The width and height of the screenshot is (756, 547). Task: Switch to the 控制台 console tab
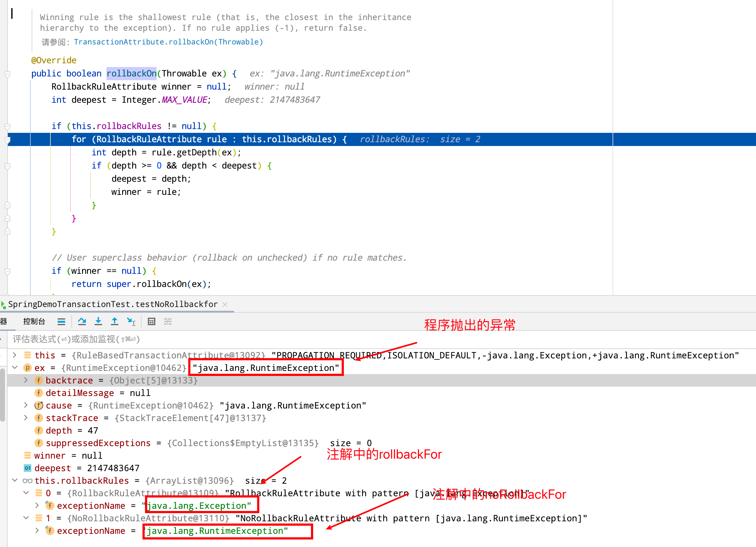click(34, 321)
